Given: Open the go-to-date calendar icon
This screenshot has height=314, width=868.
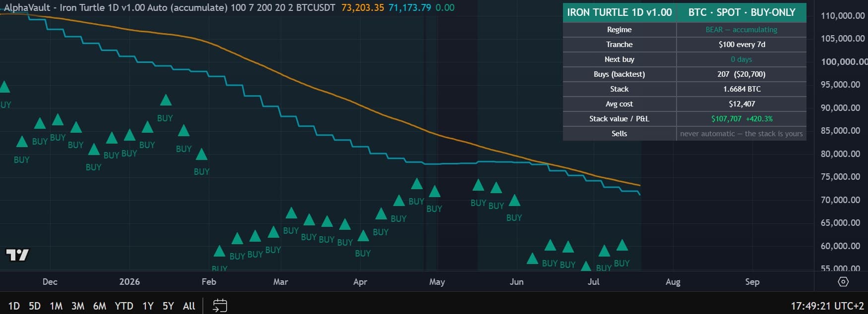Looking at the screenshot, I should click(x=220, y=306).
